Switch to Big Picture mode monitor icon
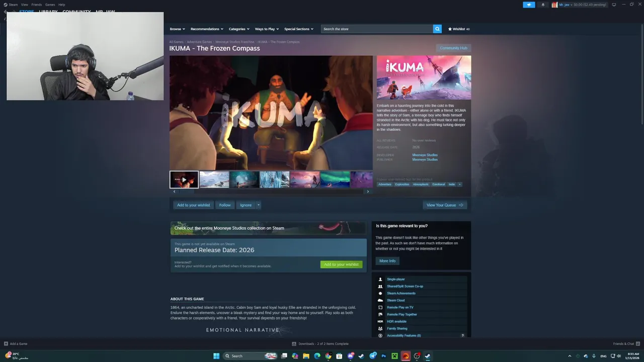The height and width of the screenshot is (362, 644). (x=614, y=5)
